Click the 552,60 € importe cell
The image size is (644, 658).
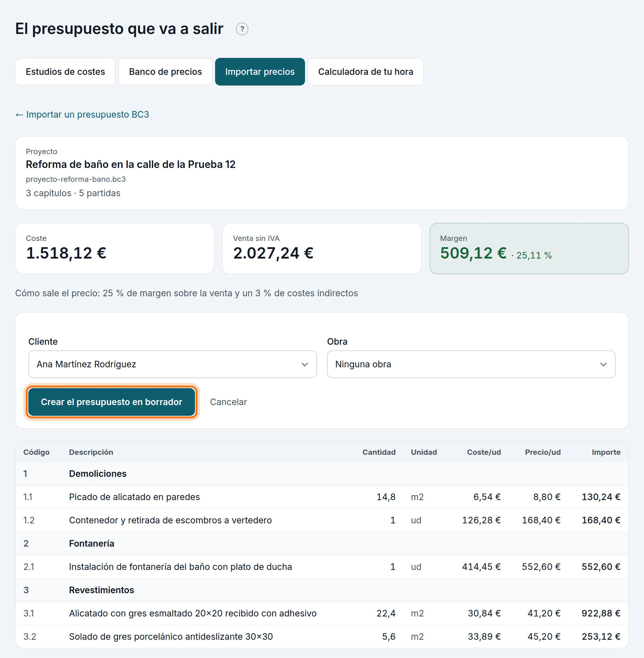coord(601,567)
